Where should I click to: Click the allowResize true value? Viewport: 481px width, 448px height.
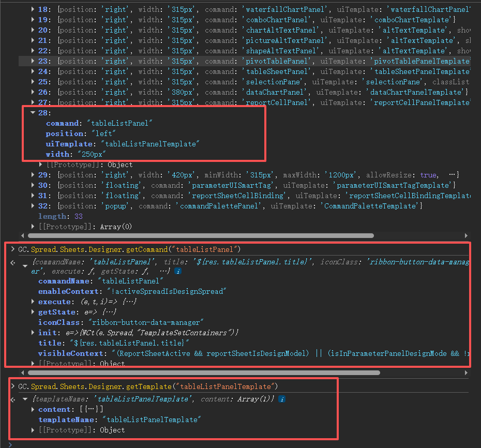tap(428, 175)
